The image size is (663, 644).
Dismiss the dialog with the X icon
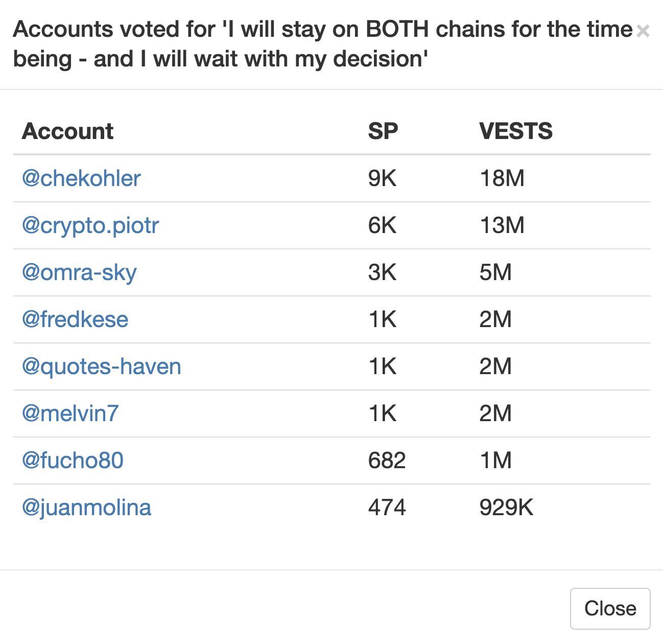click(x=643, y=31)
